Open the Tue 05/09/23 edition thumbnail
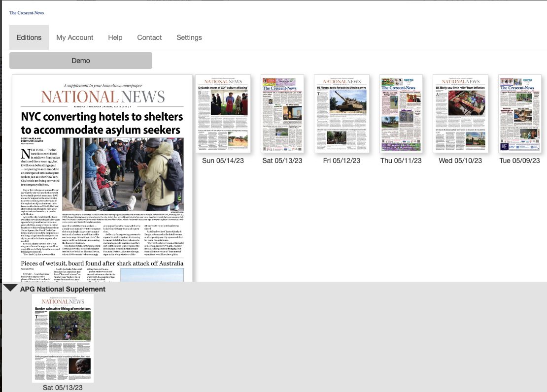547x392 pixels. (x=519, y=114)
